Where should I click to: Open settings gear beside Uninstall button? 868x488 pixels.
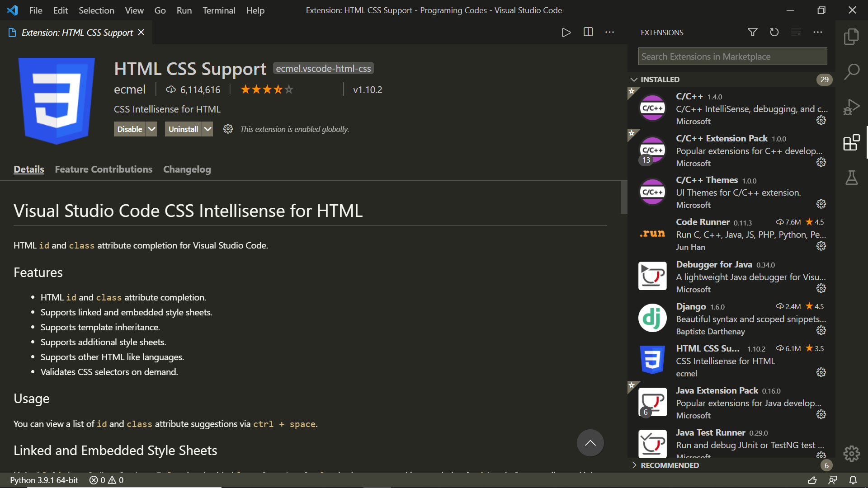click(228, 129)
